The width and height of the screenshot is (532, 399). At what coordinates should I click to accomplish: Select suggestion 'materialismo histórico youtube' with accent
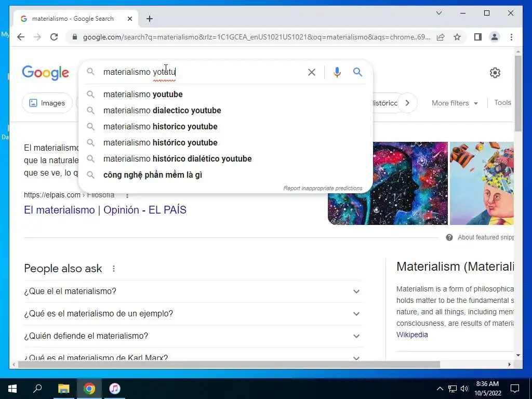pos(225,142)
